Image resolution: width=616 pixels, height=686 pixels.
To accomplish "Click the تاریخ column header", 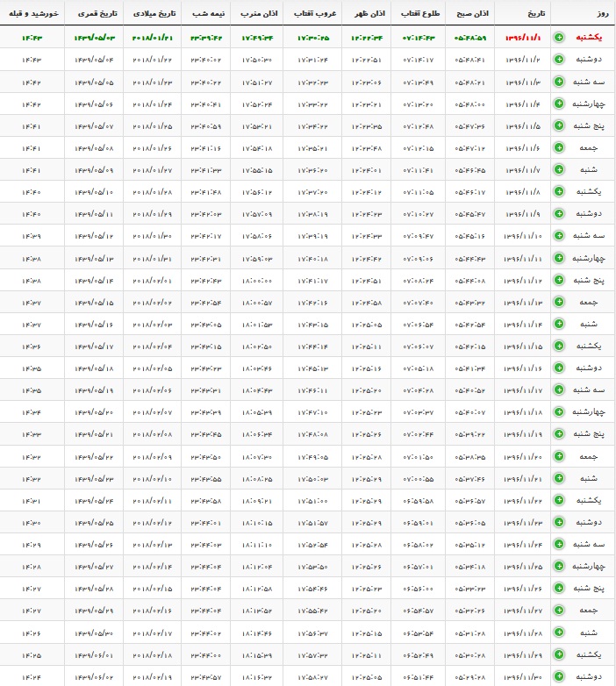I will 536,13.
